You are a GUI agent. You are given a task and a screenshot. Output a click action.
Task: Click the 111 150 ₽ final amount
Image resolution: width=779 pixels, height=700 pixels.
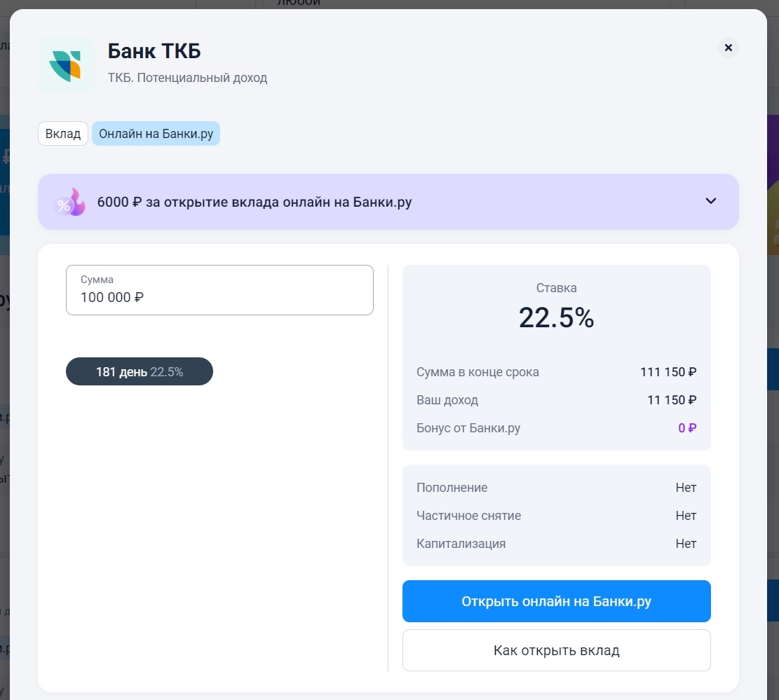coord(668,372)
